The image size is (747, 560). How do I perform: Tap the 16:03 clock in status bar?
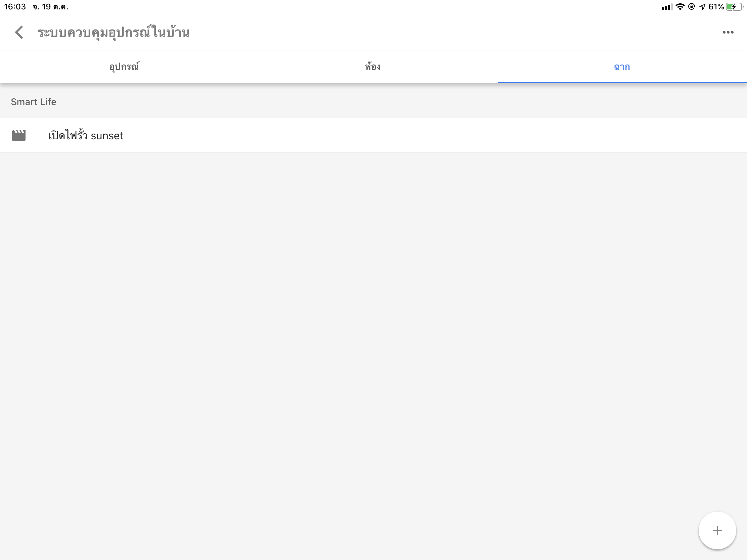pyautogui.click(x=15, y=7)
